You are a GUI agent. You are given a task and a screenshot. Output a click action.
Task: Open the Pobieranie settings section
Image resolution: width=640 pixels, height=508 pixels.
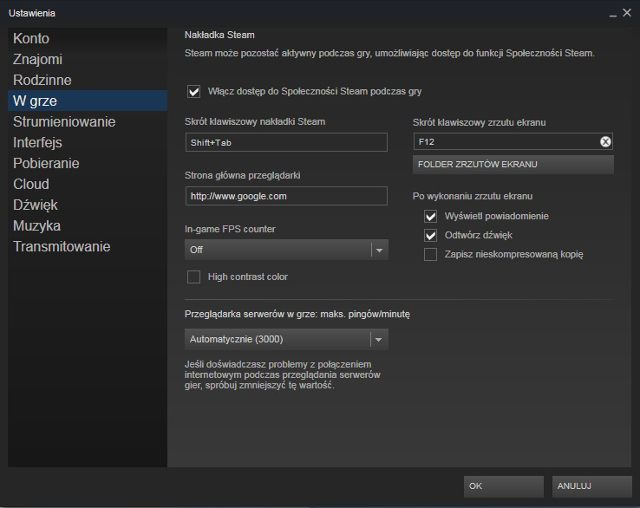coord(87,163)
